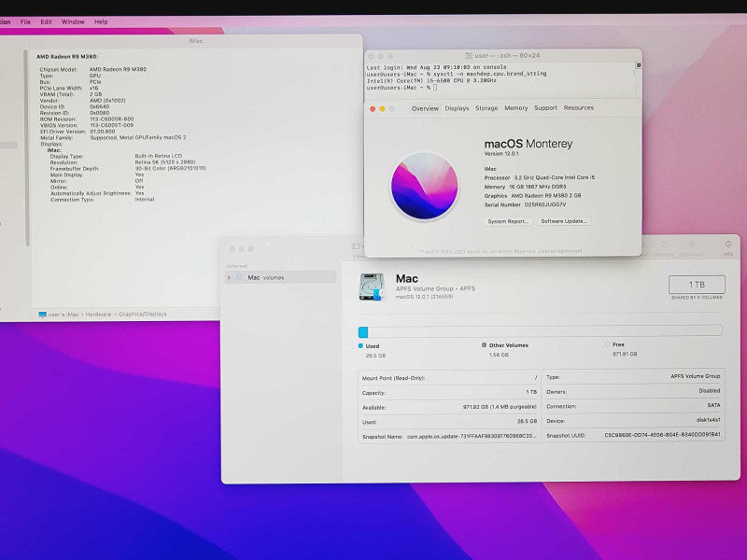Switch to the Support tab in About This Mac
Screen dimensions: 747x560
point(545,108)
